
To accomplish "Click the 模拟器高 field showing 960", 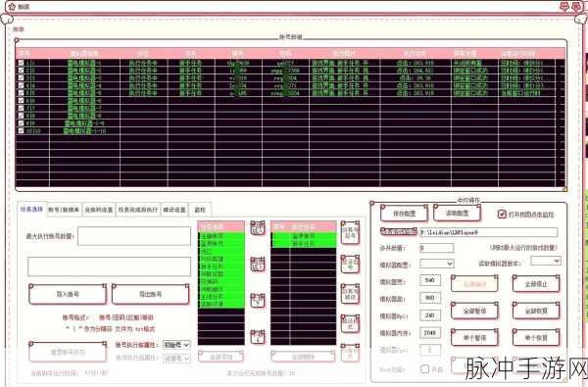I will click(430, 298).
